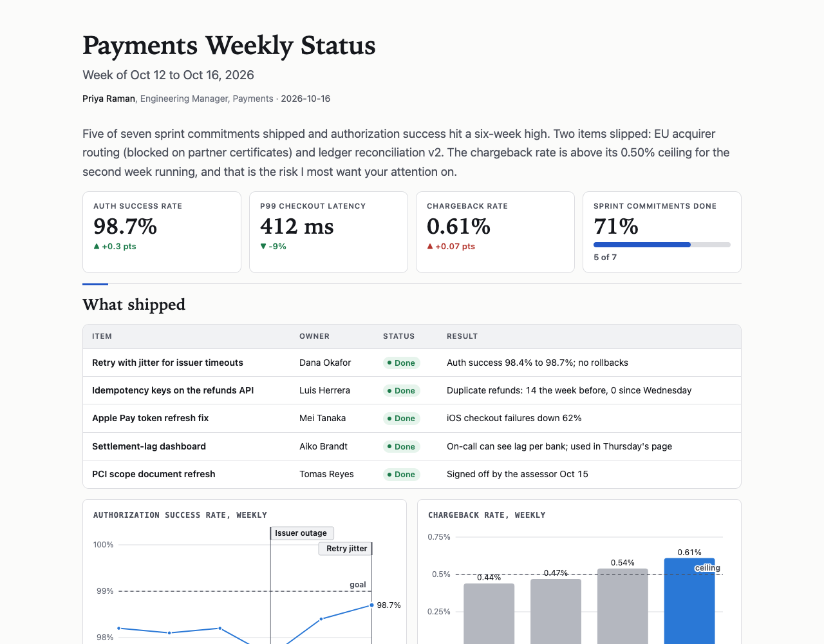This screenshot has width=824, height=644.
Task: Click result about duplicate refunds since Wednesday
Action: point(569,390)
